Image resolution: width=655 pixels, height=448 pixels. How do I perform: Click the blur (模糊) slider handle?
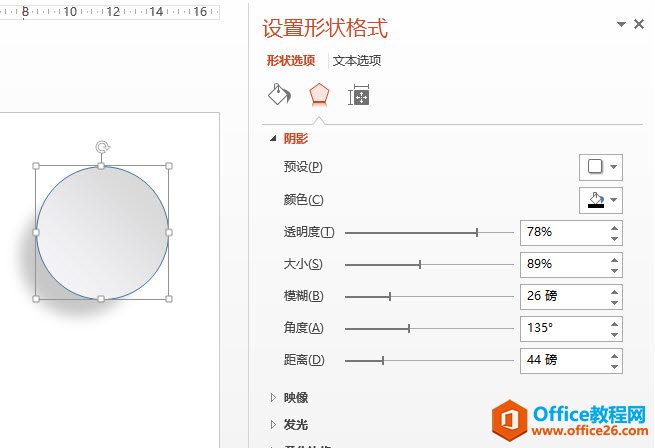coord(390,296)
